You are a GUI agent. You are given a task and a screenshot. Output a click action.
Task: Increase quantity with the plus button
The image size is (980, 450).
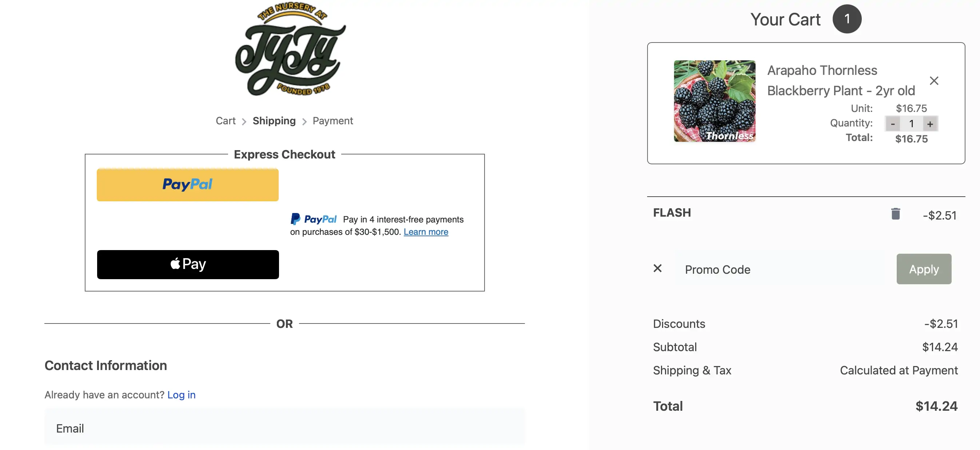point(930,124)
